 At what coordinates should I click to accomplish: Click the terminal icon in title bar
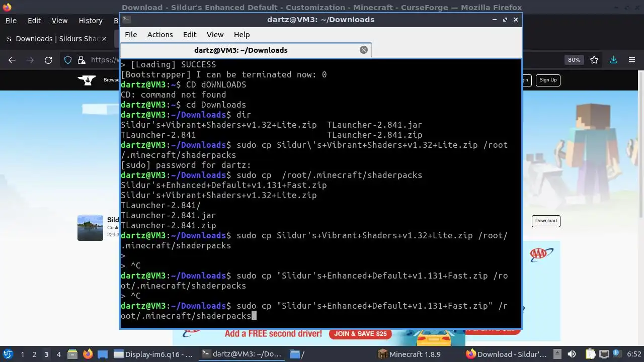click(127, 20)
